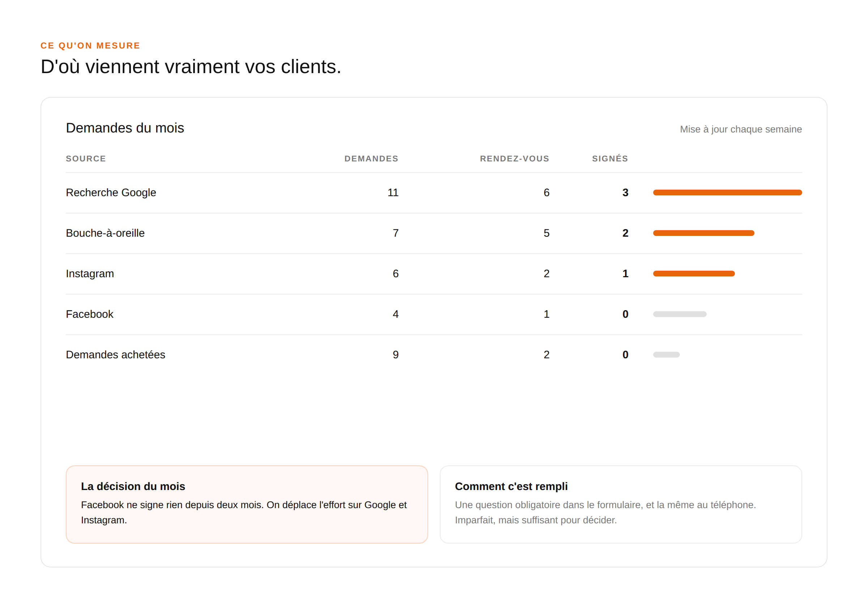Select the 'Facebook' source label
This screenshot has width=868, height=608.
coord(90,314)
